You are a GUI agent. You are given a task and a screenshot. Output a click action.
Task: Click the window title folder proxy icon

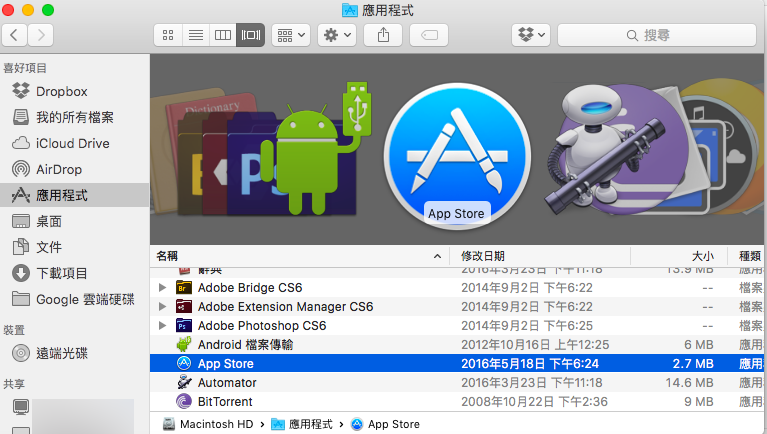350,10
